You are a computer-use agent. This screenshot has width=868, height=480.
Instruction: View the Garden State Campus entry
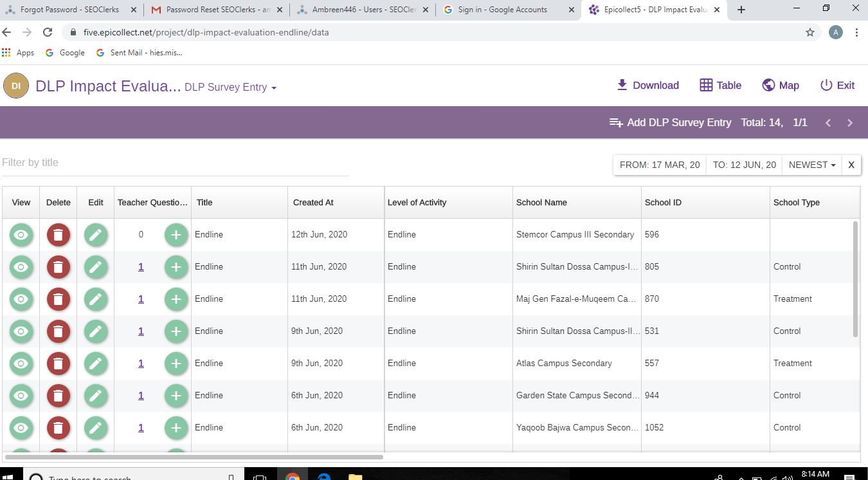pyautogui.click(x=21, y=396)
